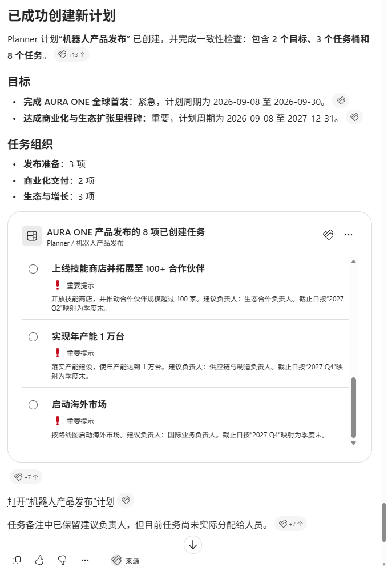The height and width of the screenshot is (571, 392).
Task: Give the response a thumbs down
Action: tap(62, 560)
